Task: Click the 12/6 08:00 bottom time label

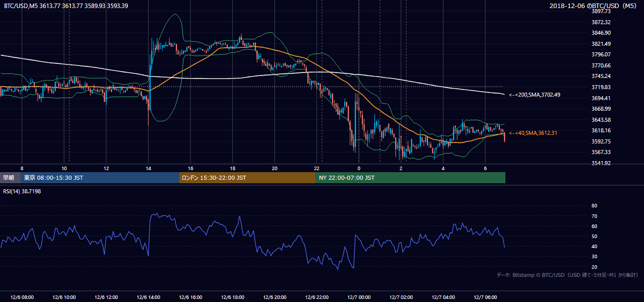Action: coord(22,297)
